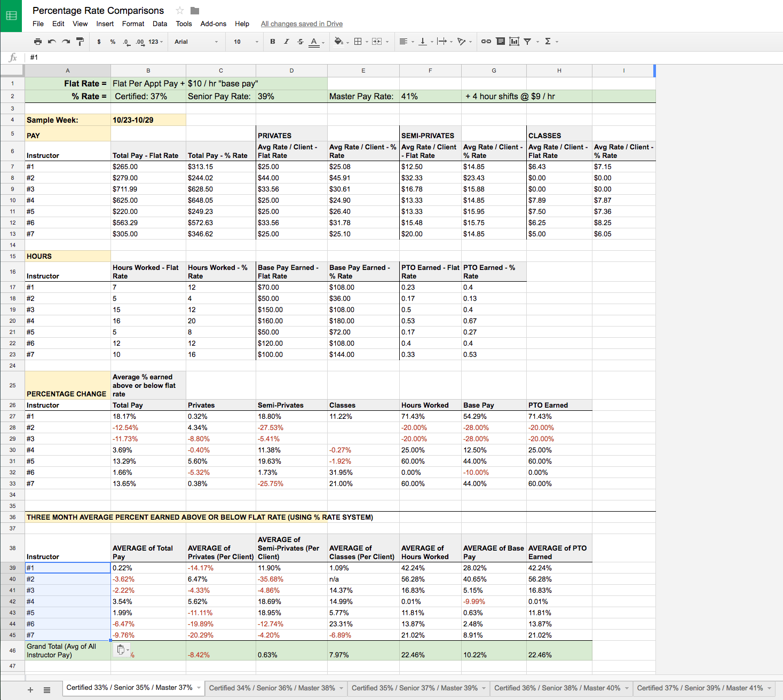
Task: Switch to Certified 36% / Senior 38% tab
Action: [557, 688]
